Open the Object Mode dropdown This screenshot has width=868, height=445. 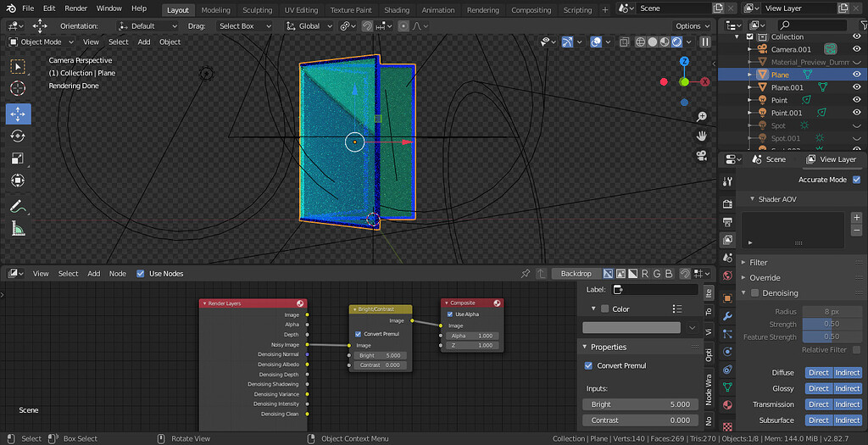tap(42, 42)
